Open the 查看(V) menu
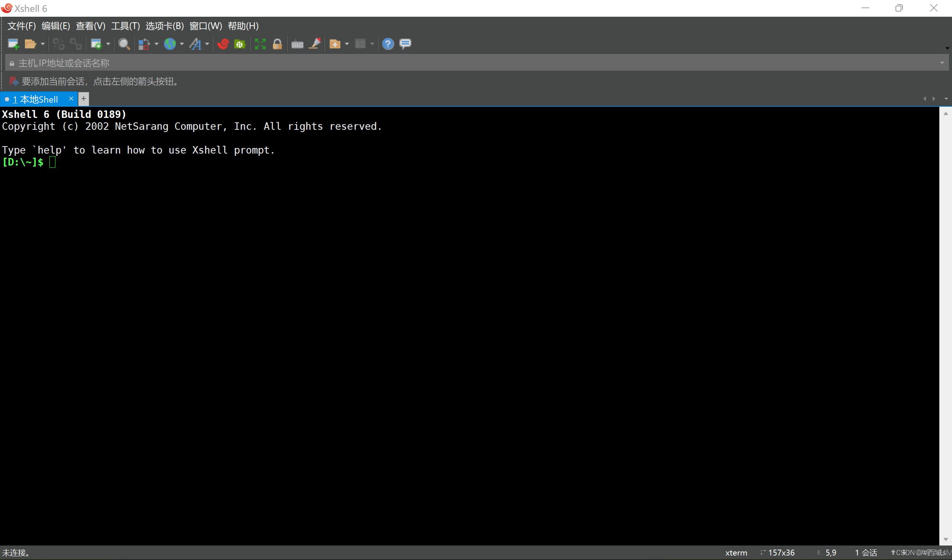 [91, 26]
